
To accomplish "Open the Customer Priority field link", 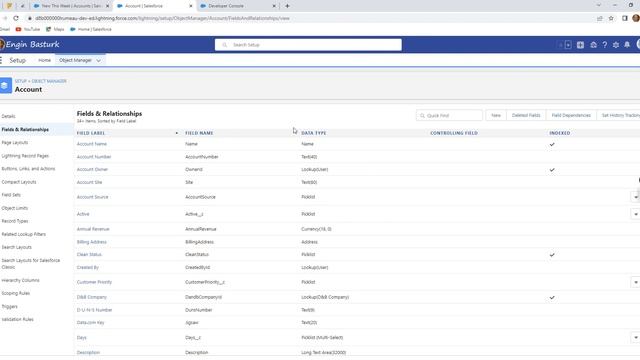I will pyautogui.click(x=94, y=282).
